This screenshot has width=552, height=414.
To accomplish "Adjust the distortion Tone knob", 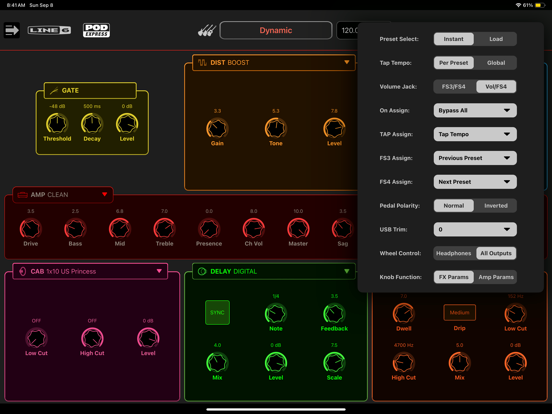I will pos(276,128).
